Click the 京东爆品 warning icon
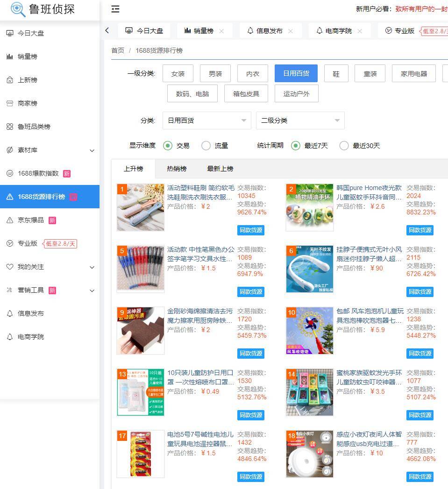 [10, 220]
